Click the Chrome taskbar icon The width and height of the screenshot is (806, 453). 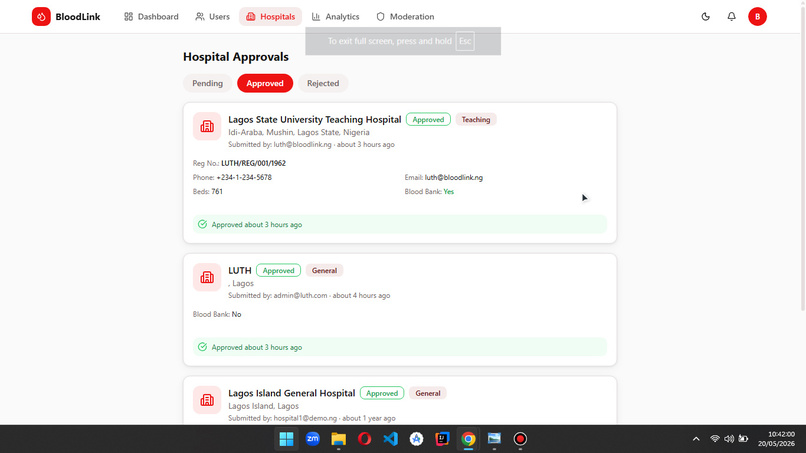(x=468, y=439)
